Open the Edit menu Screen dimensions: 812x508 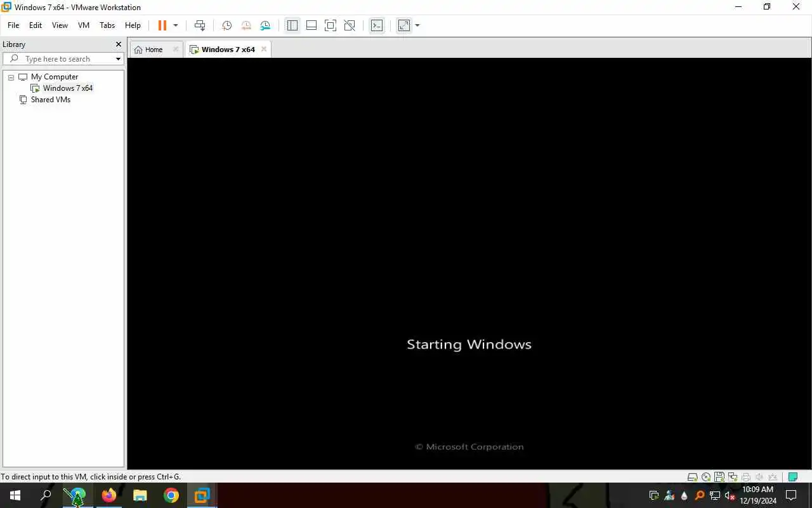coord(36,25)
